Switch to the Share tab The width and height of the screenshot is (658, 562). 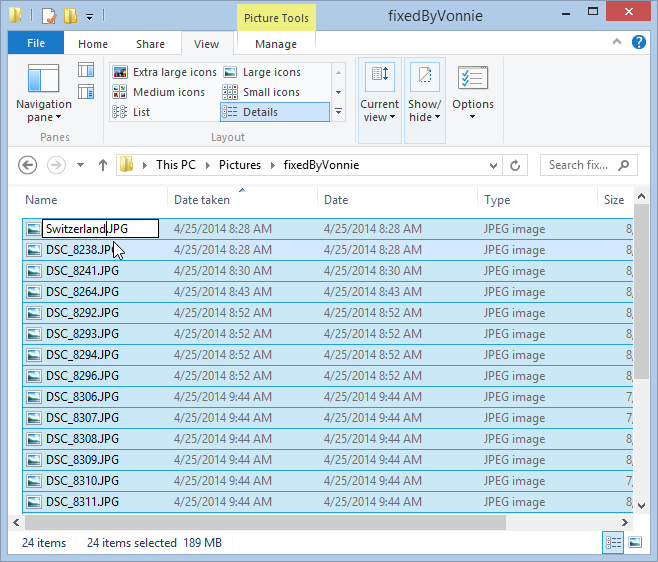150,44
